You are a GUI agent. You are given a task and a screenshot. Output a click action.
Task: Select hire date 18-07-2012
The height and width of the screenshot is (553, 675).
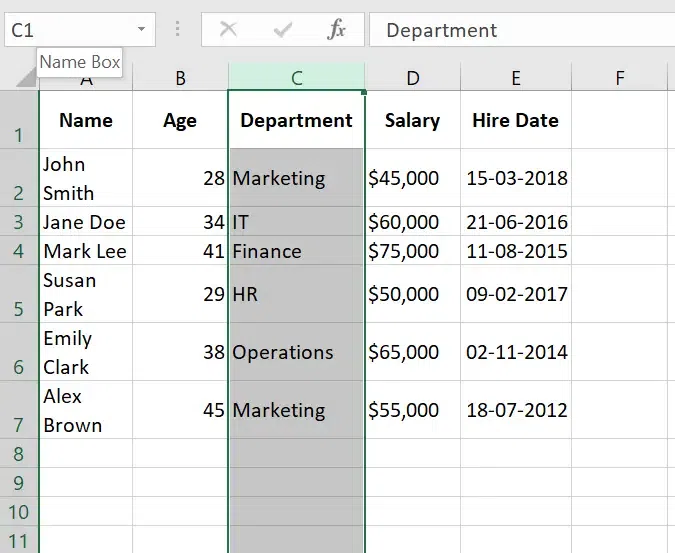click(516, 410)
